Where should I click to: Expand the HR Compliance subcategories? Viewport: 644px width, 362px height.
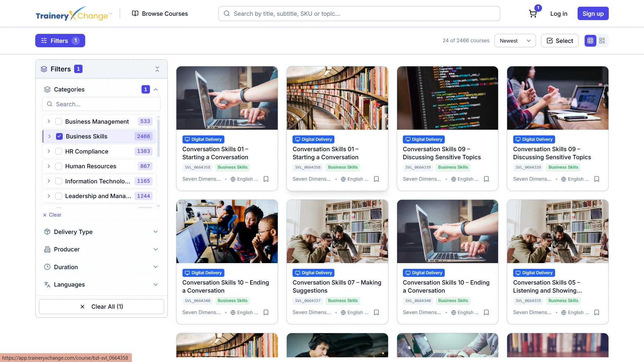49,151
